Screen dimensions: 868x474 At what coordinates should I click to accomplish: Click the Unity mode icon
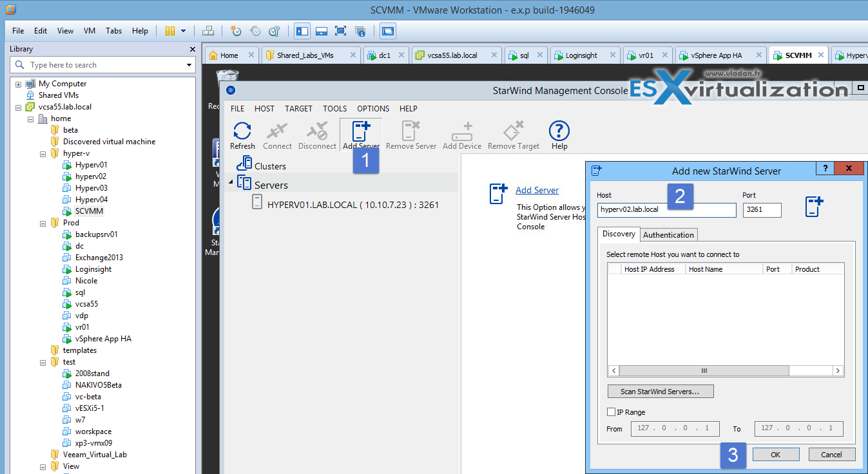pyautogui.click(x=360, y=30)
